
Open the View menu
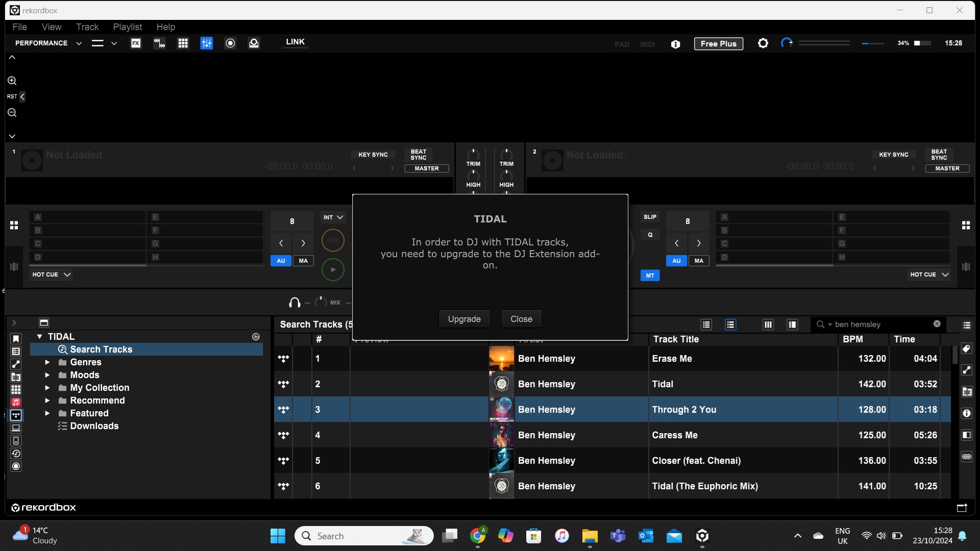52,27
